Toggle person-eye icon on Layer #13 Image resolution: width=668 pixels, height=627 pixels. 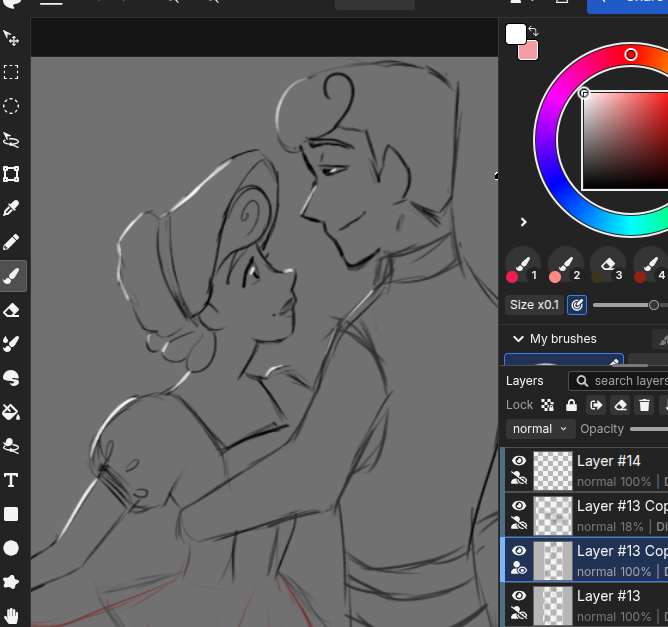519,613
